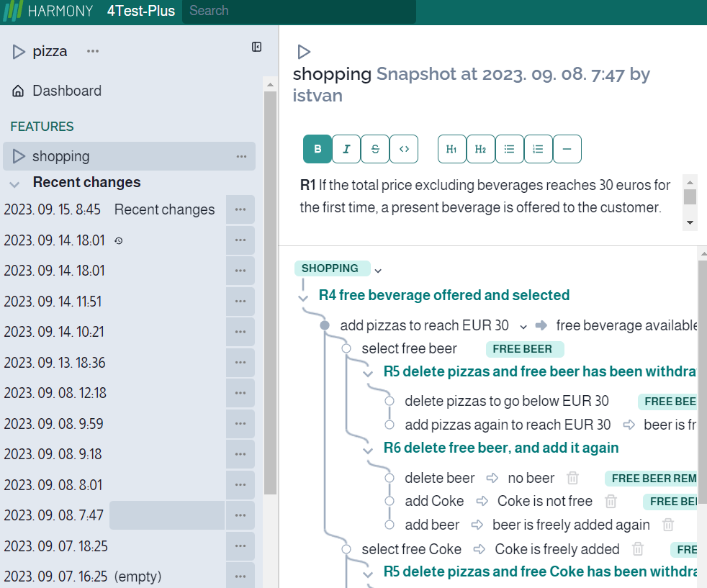
Task: Insert bulleted list
Action: 510,149
